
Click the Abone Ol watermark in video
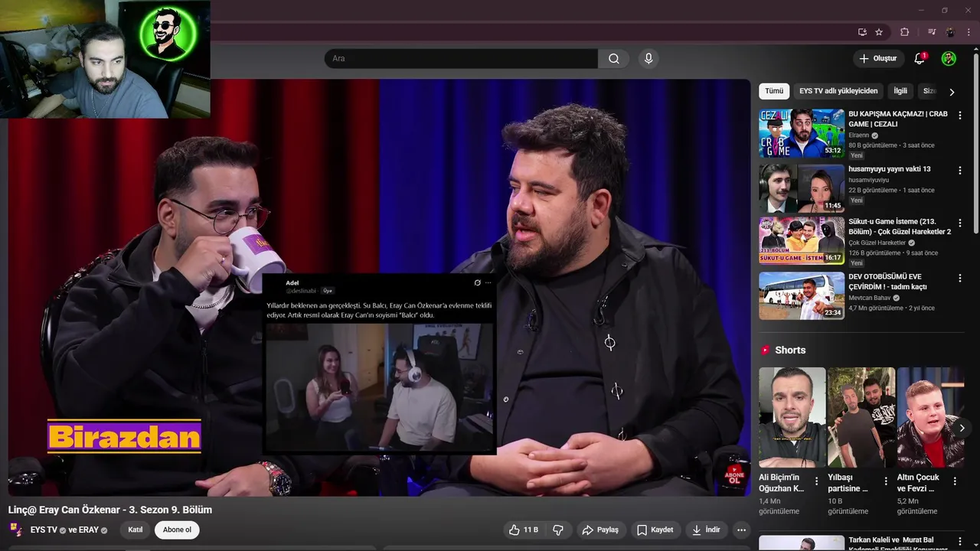pyautogui.click(x=733, y=474)
